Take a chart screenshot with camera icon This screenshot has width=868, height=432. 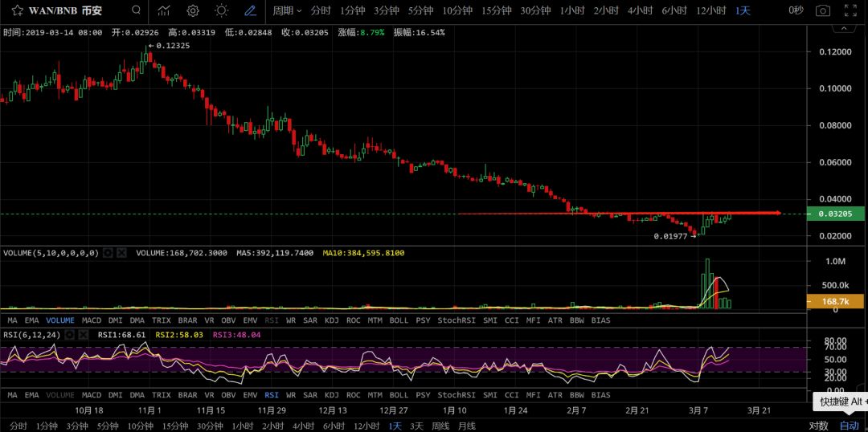(822, 10)
